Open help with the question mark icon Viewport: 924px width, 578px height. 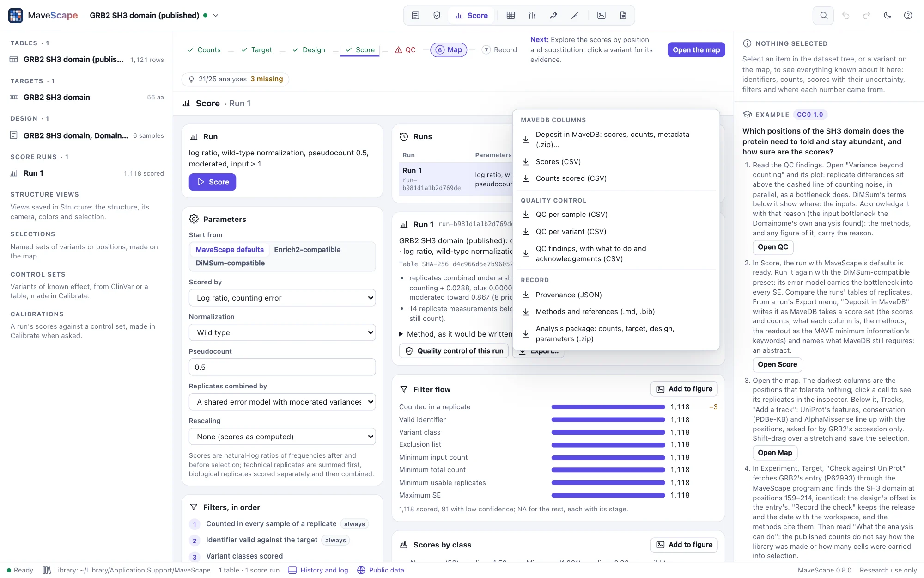click(x=908, y=15)
